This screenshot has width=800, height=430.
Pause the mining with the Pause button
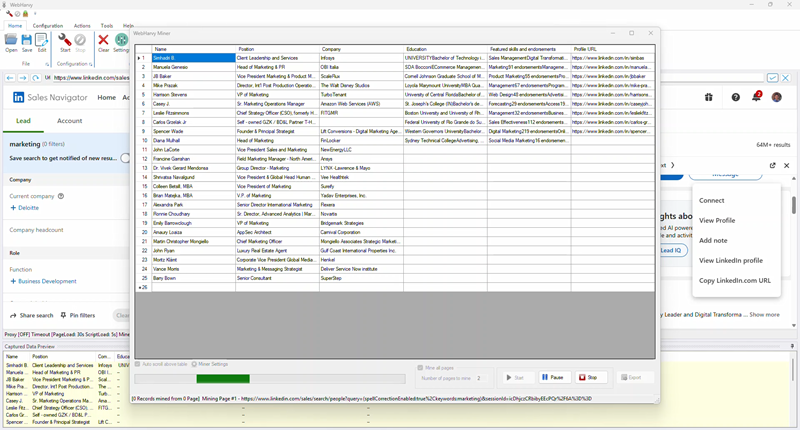tap(553, 377)
